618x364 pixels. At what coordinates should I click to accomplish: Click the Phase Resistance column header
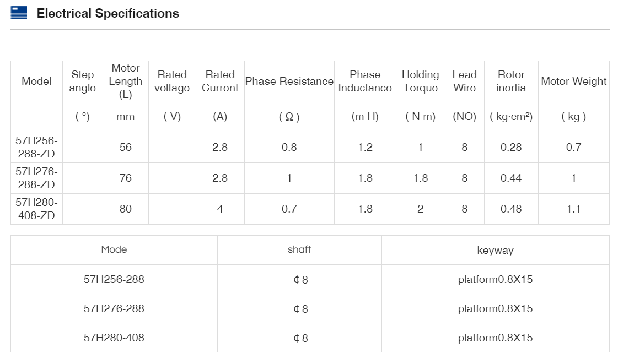click(x=289, y=82)
